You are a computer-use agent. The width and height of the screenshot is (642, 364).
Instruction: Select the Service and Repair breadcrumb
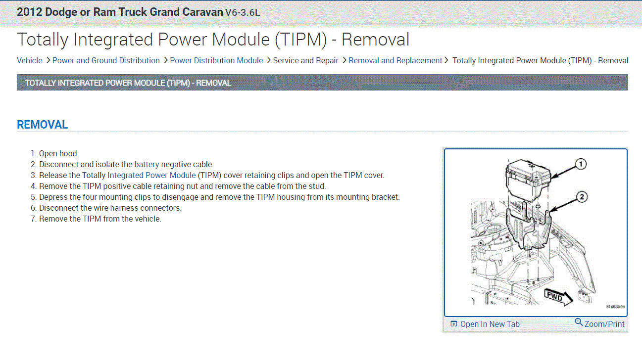(x=306, y=60)
